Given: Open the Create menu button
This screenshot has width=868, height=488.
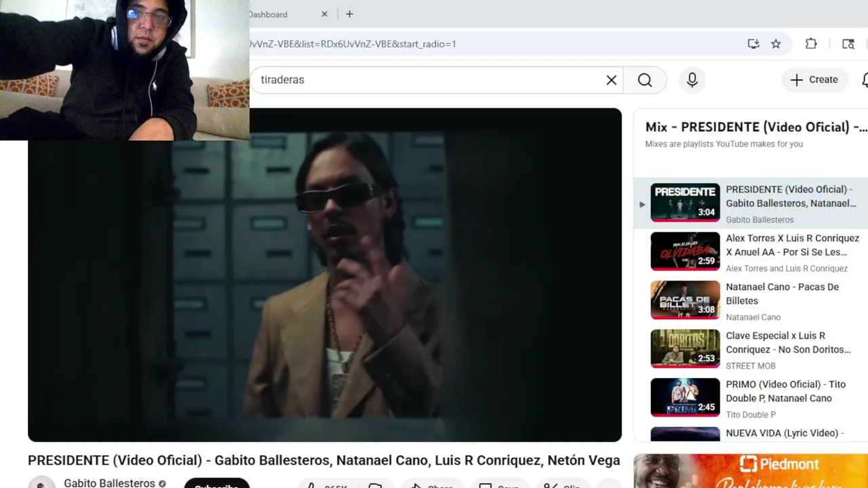Looking at the screenshot, I should pos(814,80).
